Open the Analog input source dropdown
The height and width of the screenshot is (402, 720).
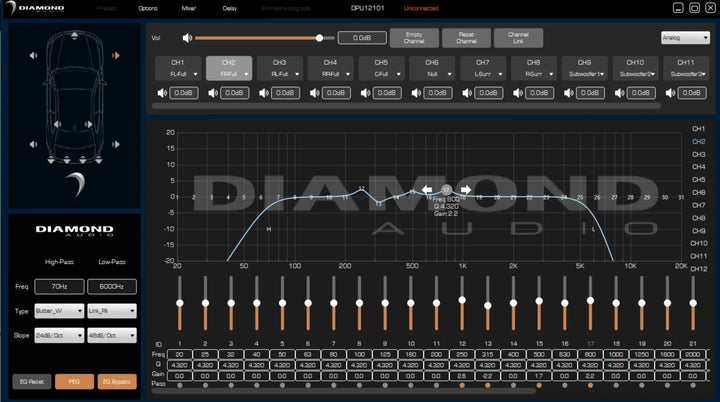coord(685,38)
